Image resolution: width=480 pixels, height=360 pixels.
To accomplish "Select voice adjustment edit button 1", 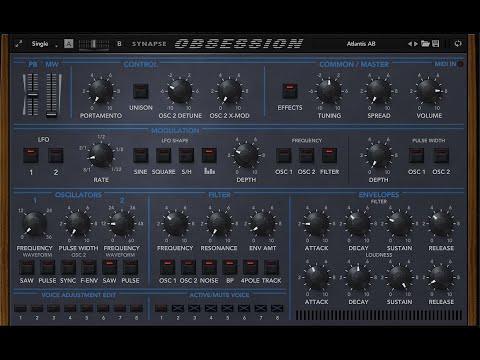I will pos(20,308).
